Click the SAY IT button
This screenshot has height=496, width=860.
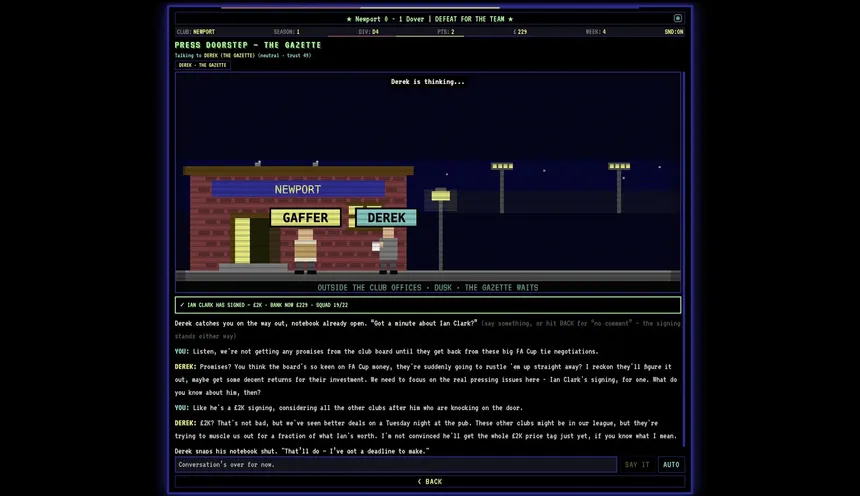click(x=637, y=465)
